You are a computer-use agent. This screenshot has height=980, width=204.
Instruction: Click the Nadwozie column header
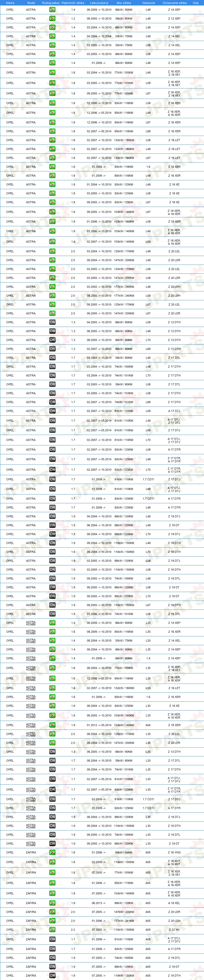(x=148, y=3)
